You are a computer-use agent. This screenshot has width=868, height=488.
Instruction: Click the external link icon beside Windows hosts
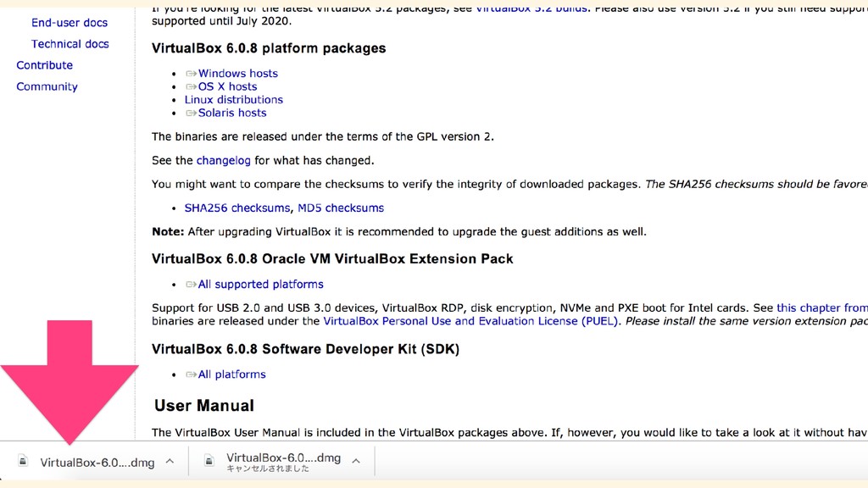191,74
